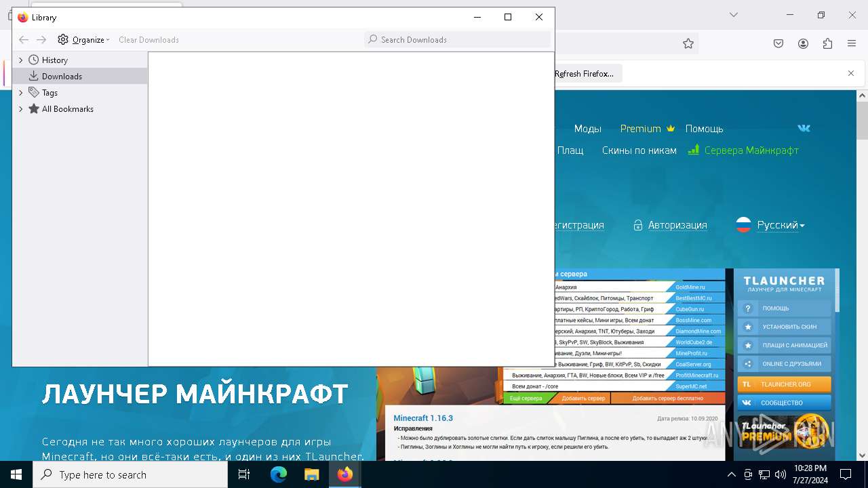Open the SuperMC.net server link
Viewport: 868px width, 488px height.
[691, 386]
